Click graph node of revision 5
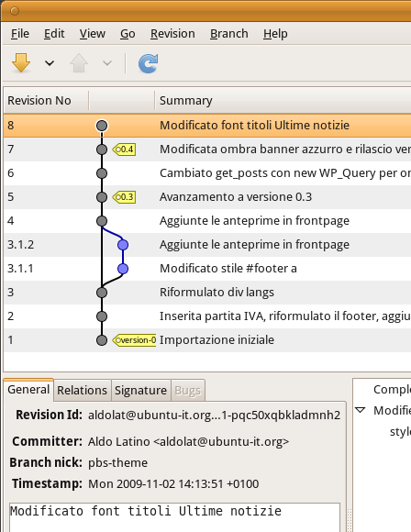The image size is (411, 532). 102,197
